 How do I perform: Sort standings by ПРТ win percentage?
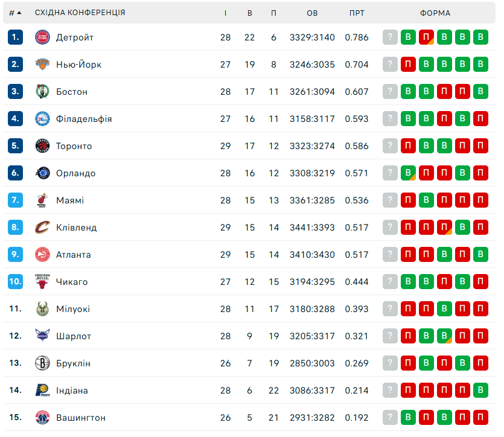tap(357, 13)
